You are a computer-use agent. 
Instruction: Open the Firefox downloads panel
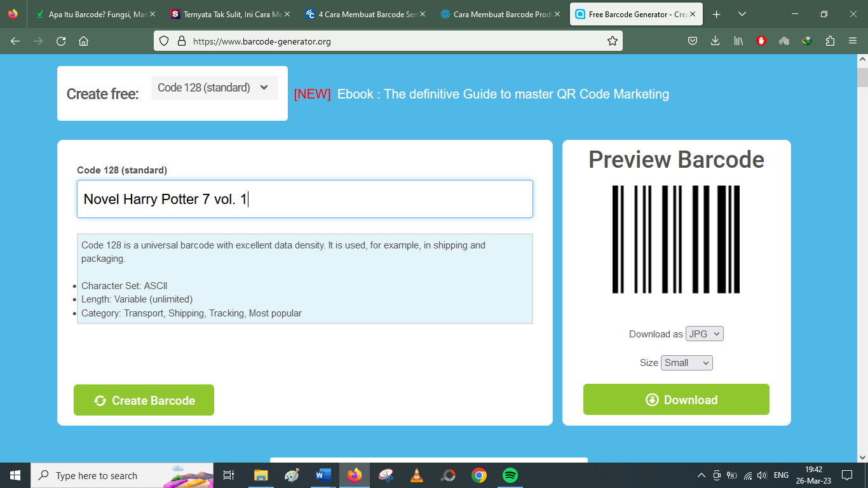pos(715,41)
